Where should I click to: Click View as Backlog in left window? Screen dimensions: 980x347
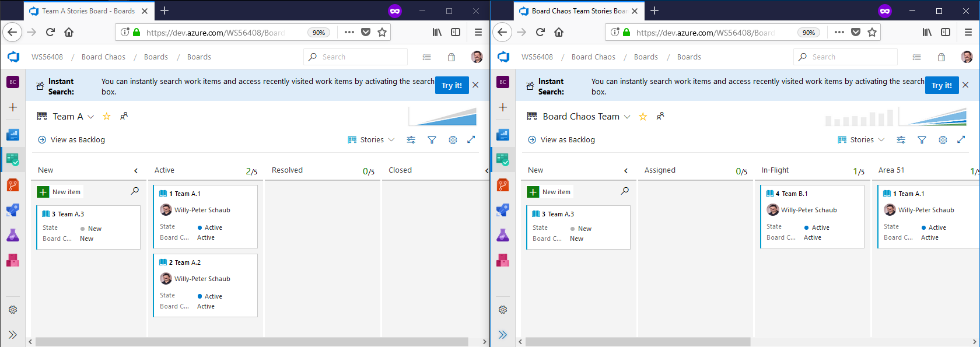(71, 140)
